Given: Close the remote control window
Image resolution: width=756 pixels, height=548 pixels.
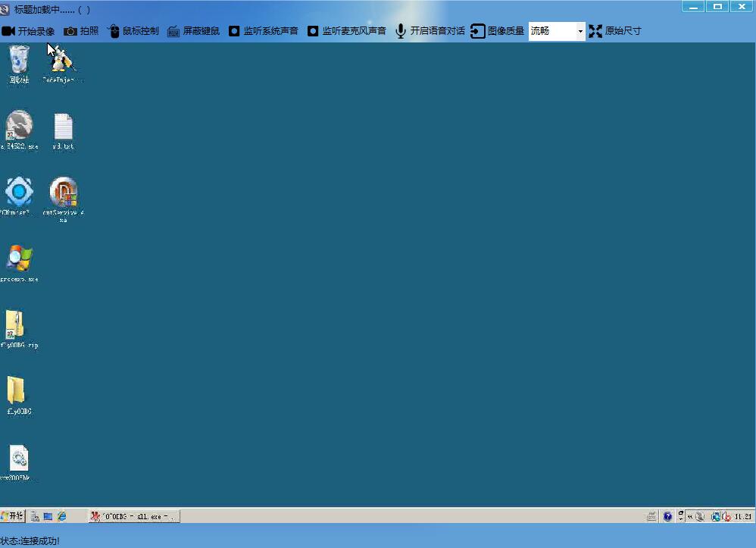Looking at the screenshot, I should 742,6.
